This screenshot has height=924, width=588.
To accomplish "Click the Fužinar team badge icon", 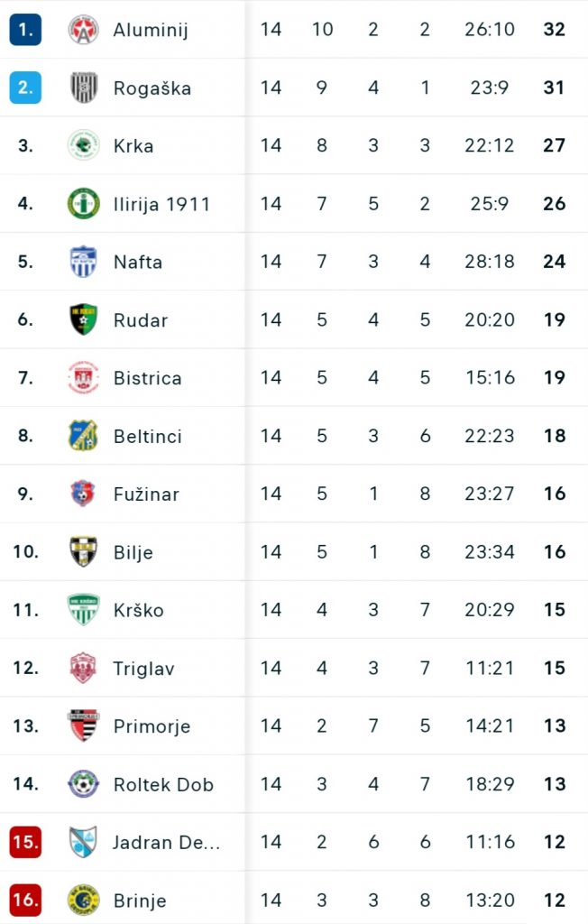I will click(x=83, y=494).
